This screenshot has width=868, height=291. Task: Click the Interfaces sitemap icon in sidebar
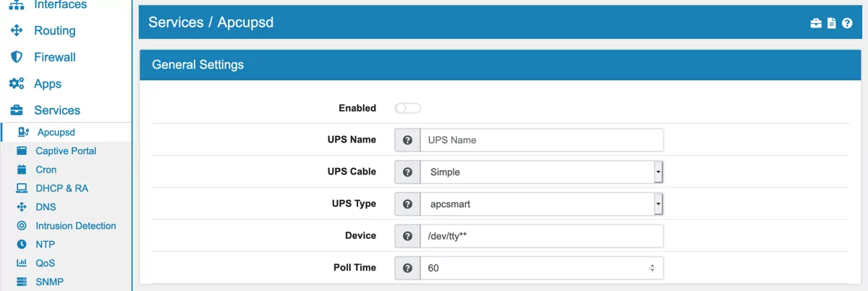point(16,4)
